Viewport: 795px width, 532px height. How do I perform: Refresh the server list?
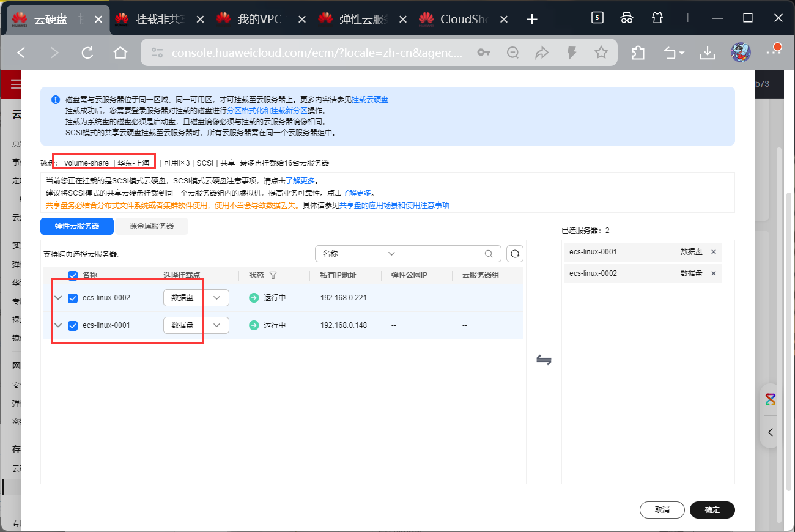coord(515,254)
